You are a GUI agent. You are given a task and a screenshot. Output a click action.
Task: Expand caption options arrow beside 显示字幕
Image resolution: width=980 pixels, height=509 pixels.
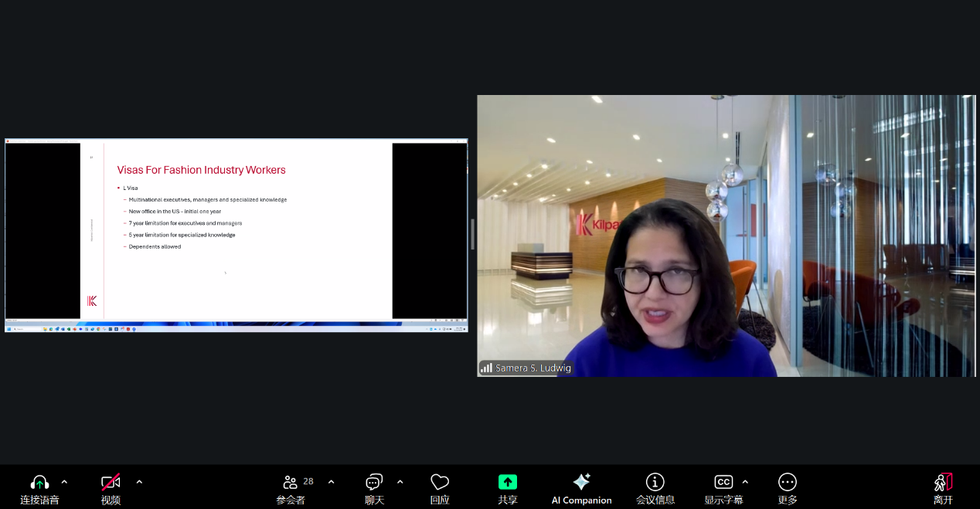click(745, 482)
